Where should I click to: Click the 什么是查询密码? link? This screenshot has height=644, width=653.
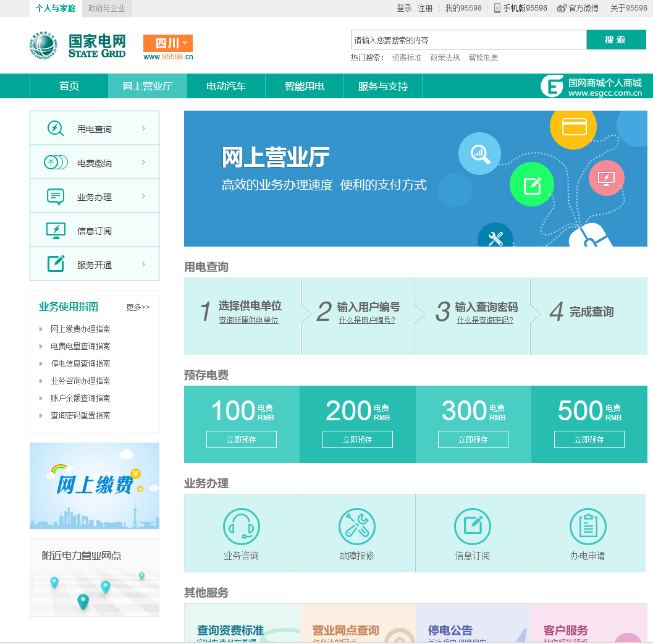coord(485,320)
